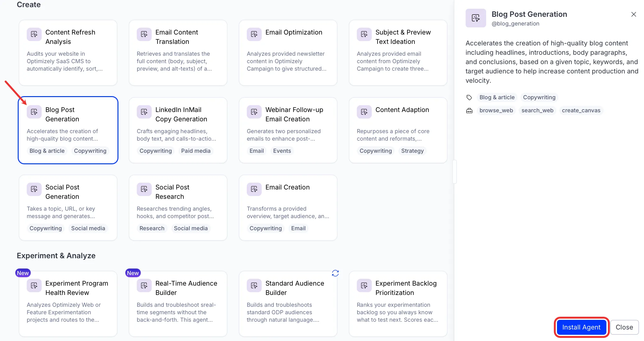
Task: Click the New badge on Experiment Program Health Review
Action: click(x=23, y=273)
